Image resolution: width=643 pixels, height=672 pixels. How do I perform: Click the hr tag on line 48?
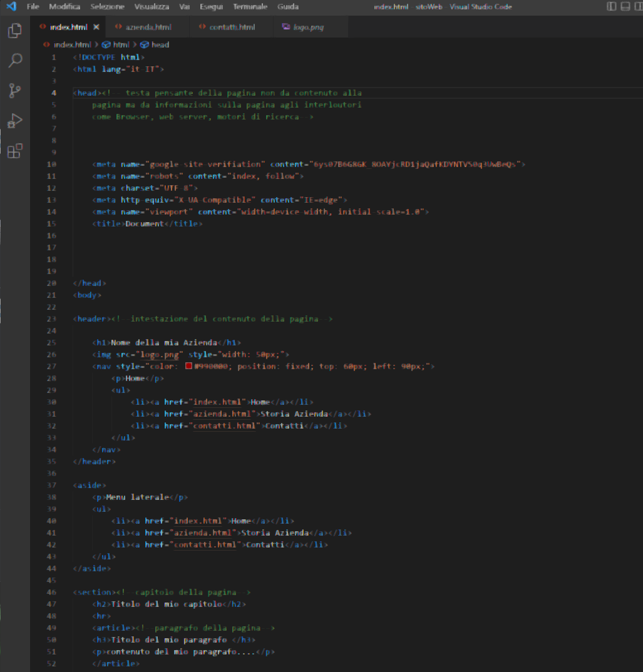101,616
